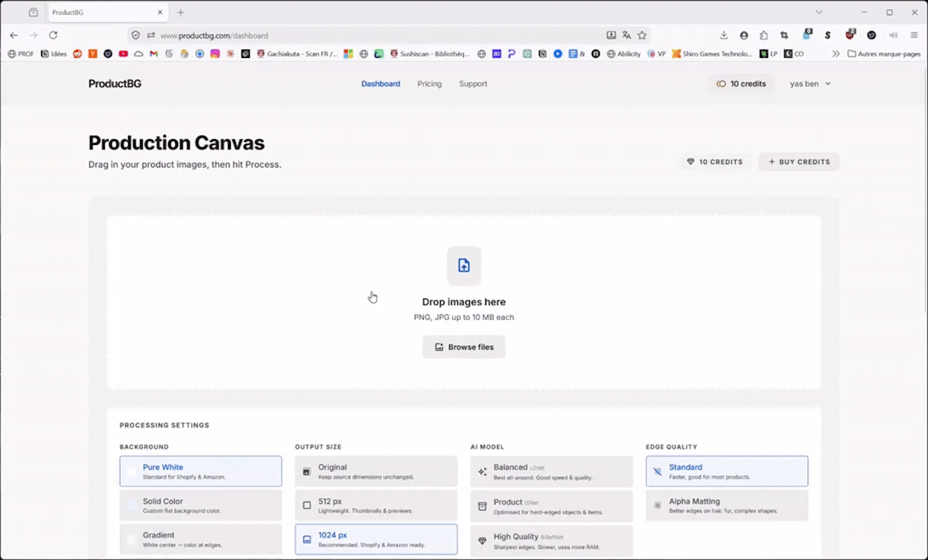Click the browser forward arrow
Screen dimensions: 928x560
click(34, 35)
